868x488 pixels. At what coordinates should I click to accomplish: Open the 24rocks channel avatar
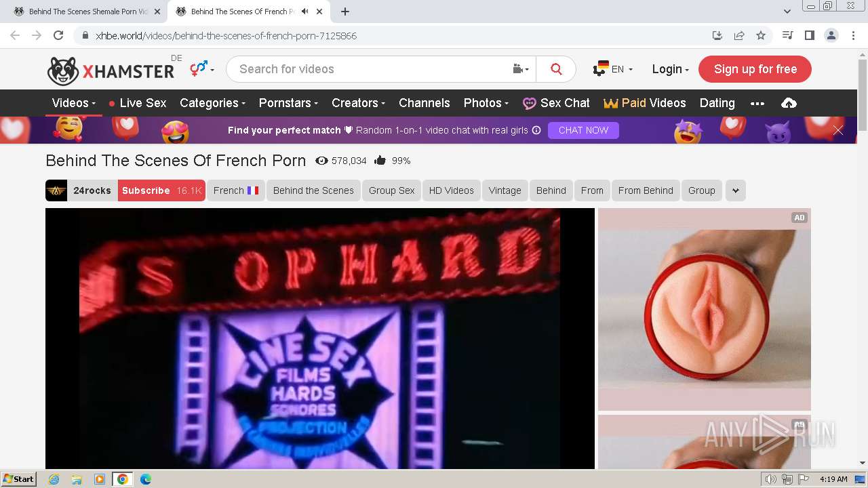click(x=56, y=190)
